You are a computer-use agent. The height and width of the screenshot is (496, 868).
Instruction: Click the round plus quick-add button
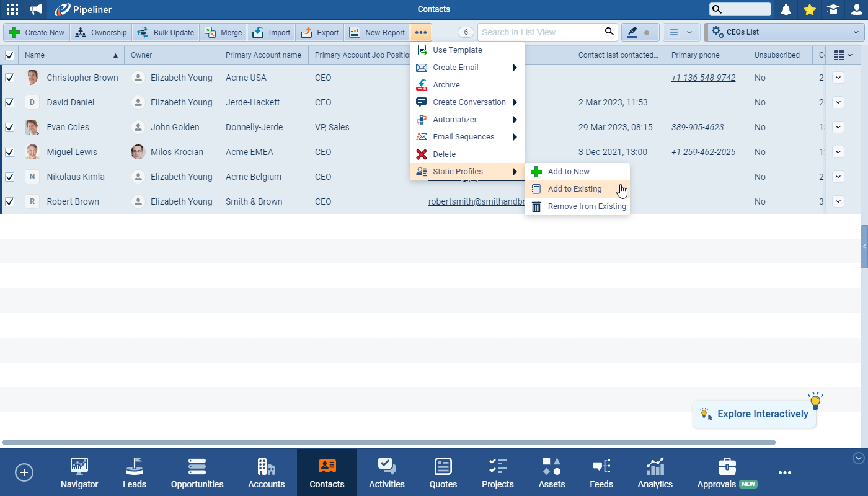[x=24, y=472]
